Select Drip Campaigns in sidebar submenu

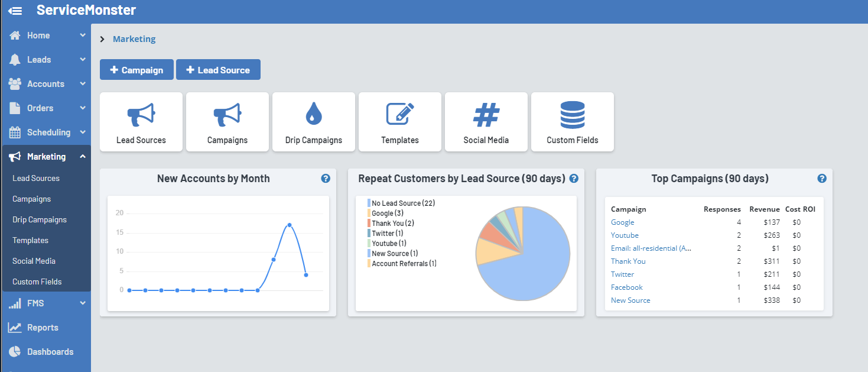[x=40, y=219]
